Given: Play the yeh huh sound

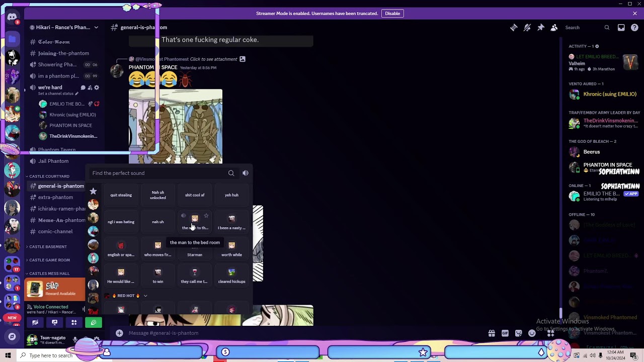Looking at the screenshot, I should click(x=231, y=195).
